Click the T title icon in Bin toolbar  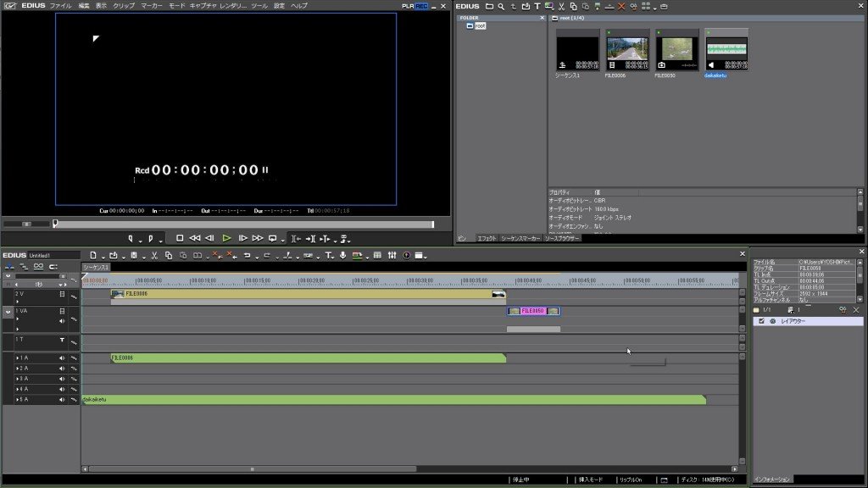click(537, 7)
